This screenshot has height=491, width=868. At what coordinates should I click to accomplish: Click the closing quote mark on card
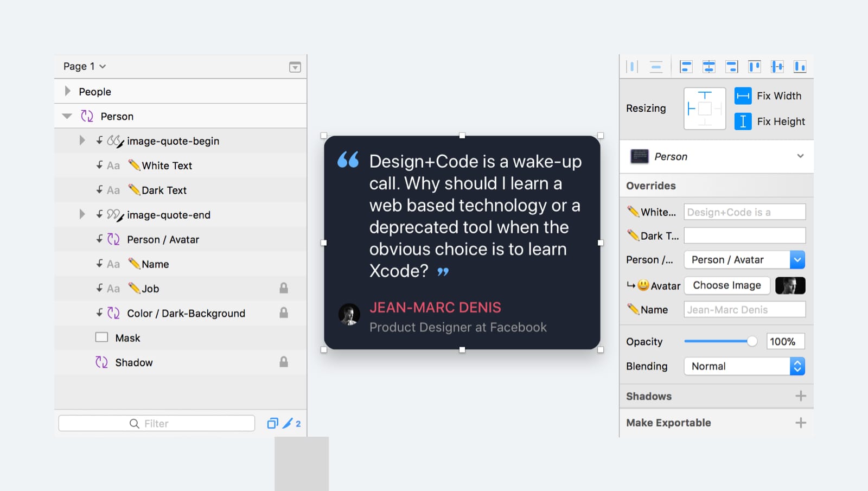(x=443, y=271)
